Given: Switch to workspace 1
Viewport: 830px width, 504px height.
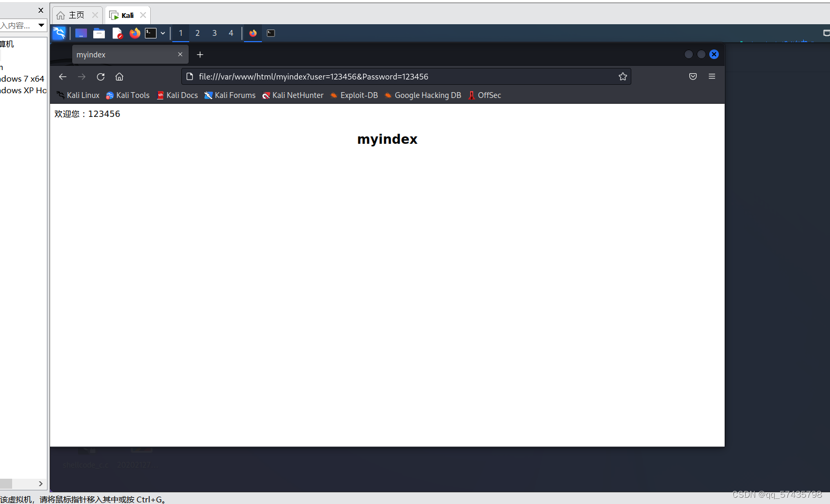Looking at the screenshot, I should pyautogui.click(x=181, y=33).
